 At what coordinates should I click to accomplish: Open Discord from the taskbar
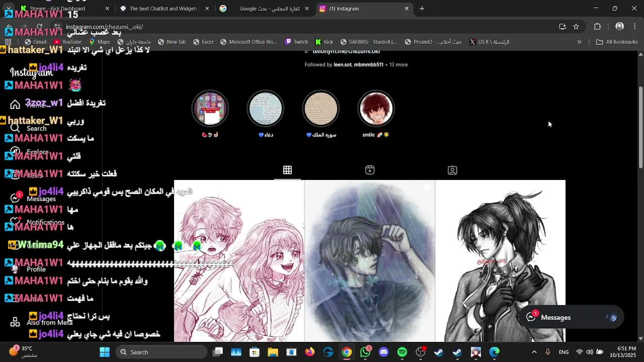click(x=384, y=352)
